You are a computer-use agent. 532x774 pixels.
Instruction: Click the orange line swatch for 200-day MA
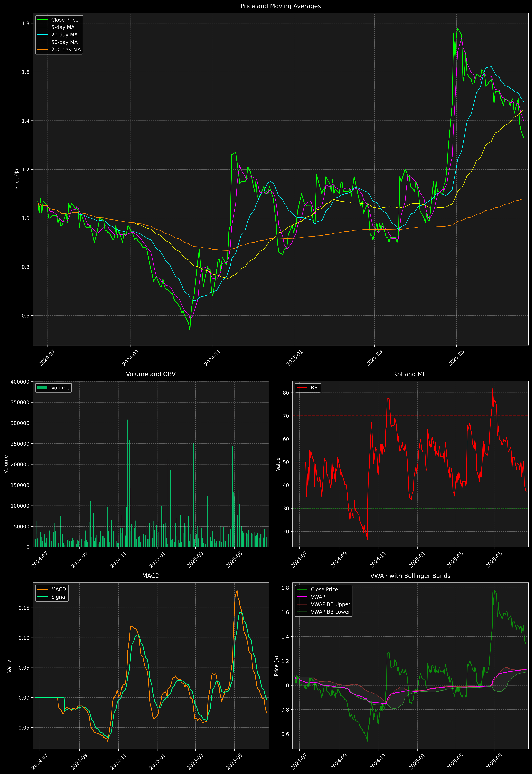42,50
